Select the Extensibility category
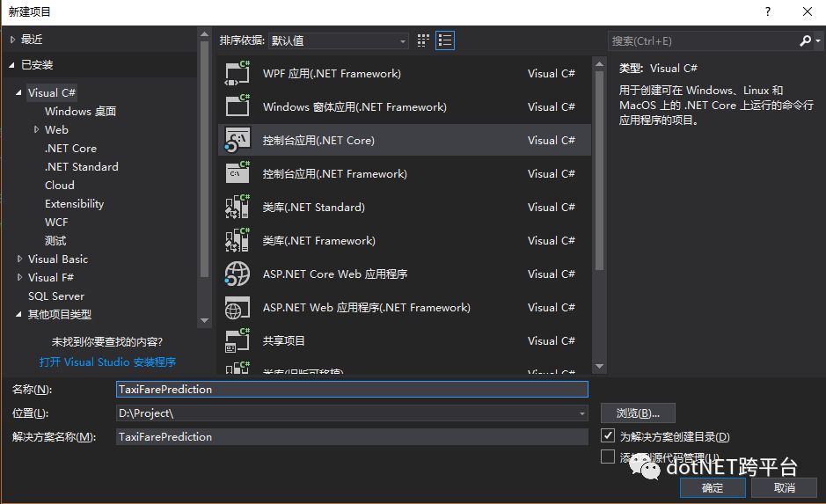Screen dimensions: 826x504 point(74,204)
